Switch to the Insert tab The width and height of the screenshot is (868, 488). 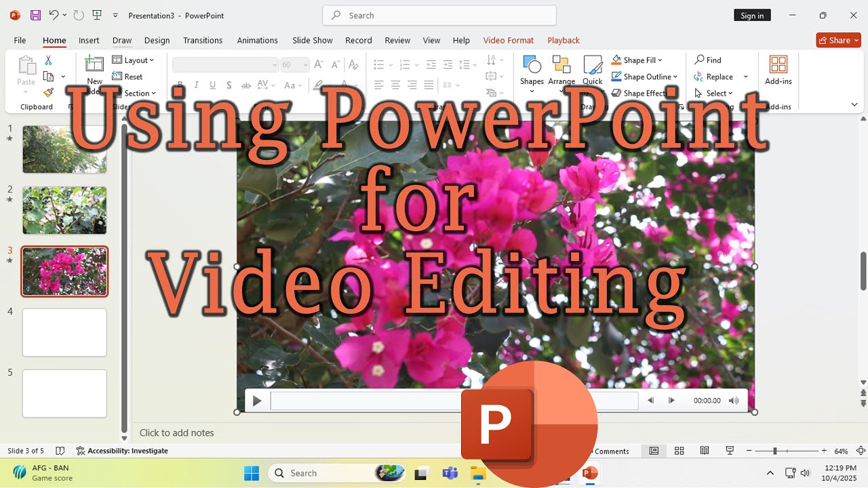89,40
